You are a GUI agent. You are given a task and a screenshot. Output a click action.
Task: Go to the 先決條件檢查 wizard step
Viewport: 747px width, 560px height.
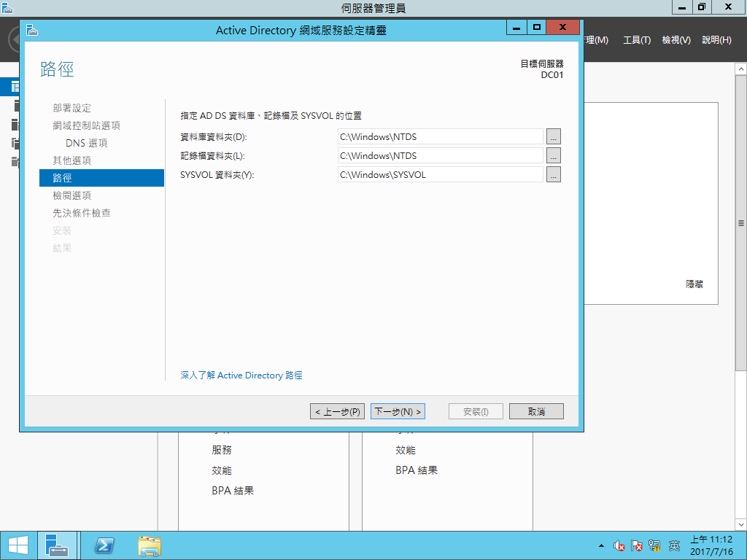(82, 213)
